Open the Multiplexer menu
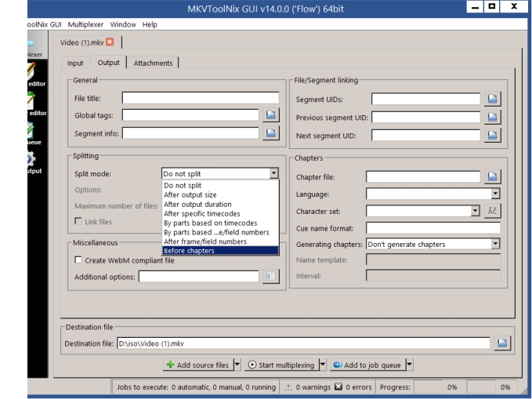Image resolution: width=532 pixels, height=399 pixels. (x=85, y=24)
